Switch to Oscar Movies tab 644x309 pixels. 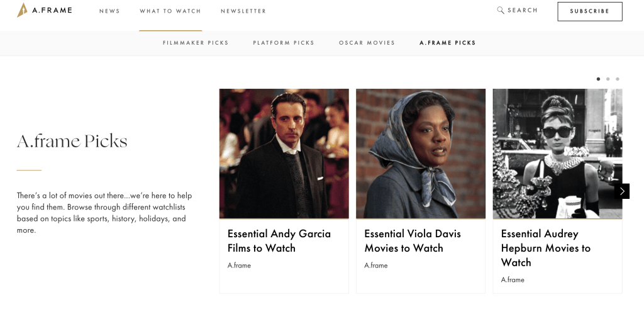(x=367, y=43)
